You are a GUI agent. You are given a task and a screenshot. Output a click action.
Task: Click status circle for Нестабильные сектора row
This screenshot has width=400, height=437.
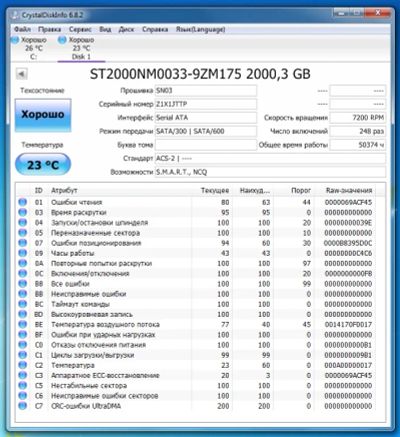point(22,385)
